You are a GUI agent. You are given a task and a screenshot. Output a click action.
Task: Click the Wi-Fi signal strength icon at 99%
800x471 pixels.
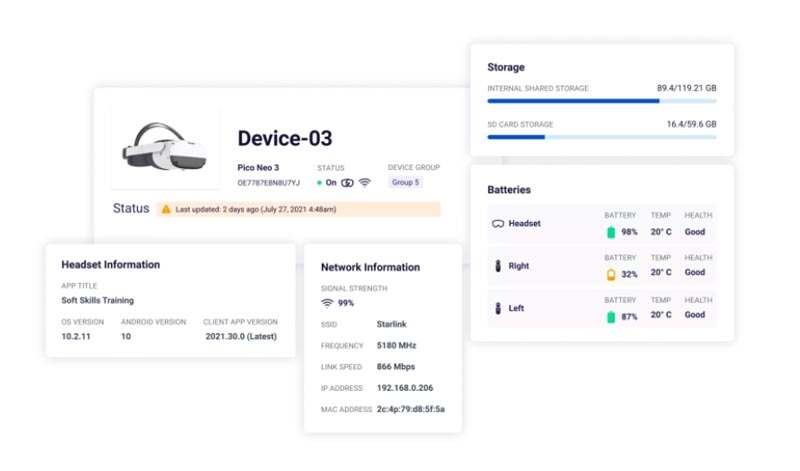click(327, 303)
